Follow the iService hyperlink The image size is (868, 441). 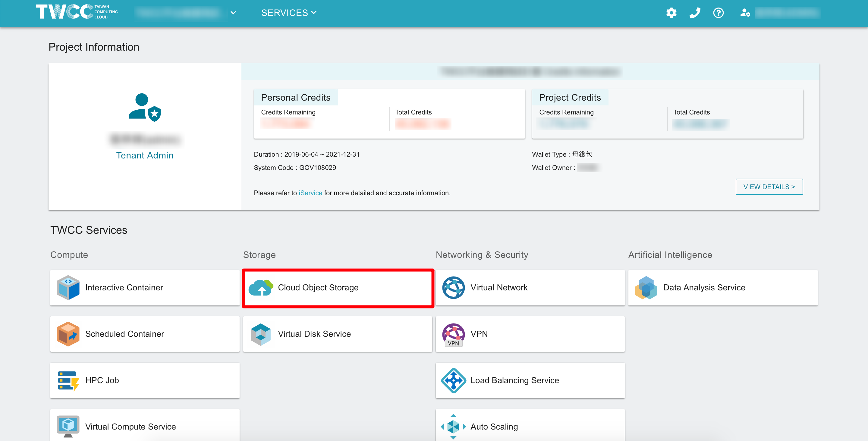[310, 193]
